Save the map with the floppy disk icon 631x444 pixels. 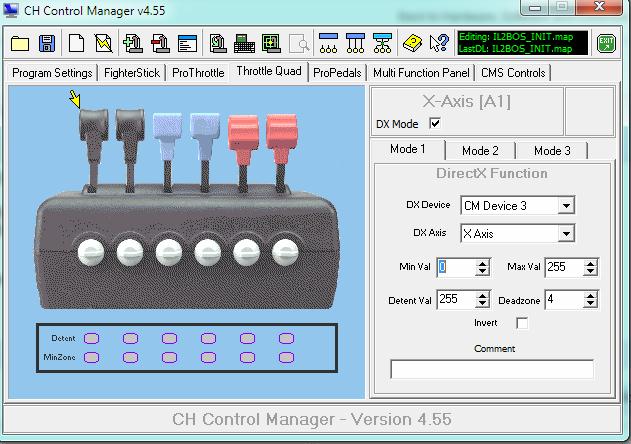coord(47,43)
